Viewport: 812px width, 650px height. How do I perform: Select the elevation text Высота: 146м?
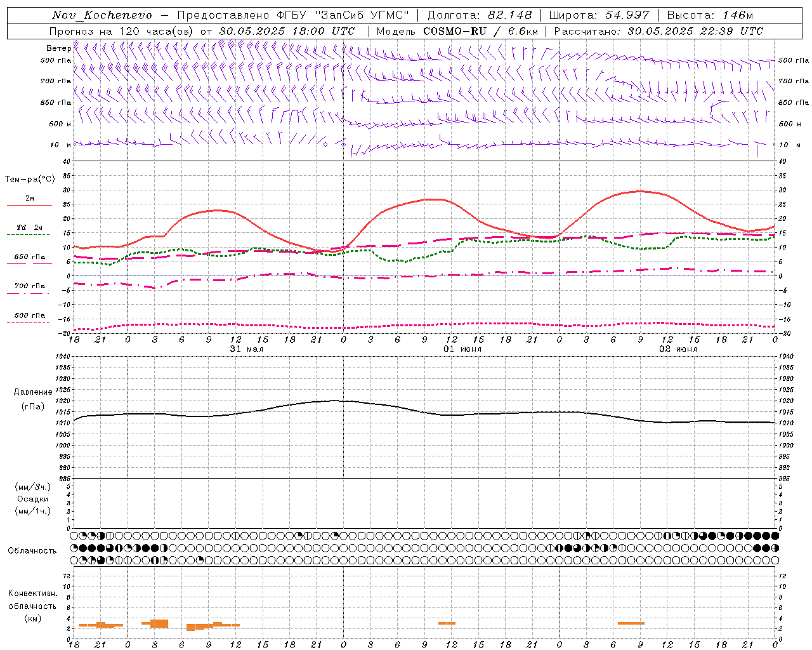point(710,15)
